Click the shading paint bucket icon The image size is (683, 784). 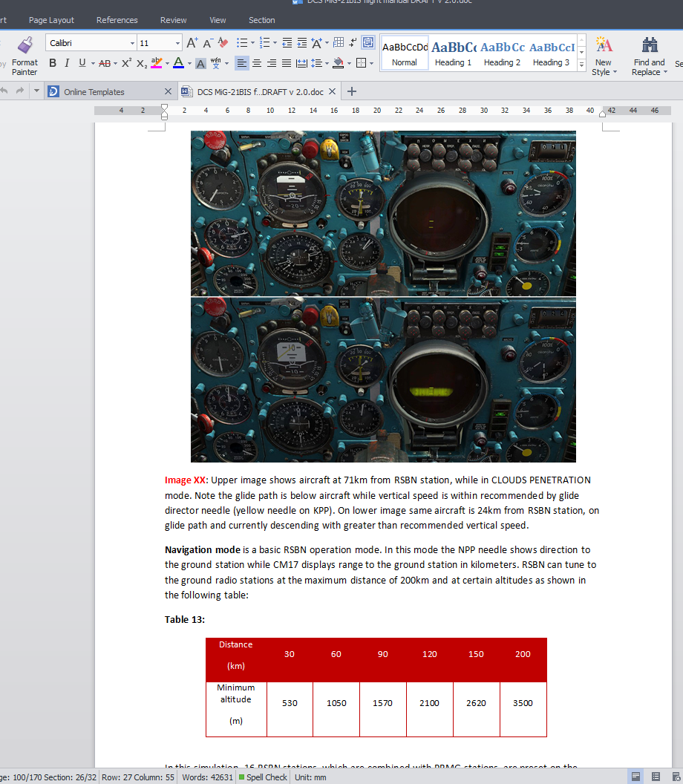[x=339, y=63]
